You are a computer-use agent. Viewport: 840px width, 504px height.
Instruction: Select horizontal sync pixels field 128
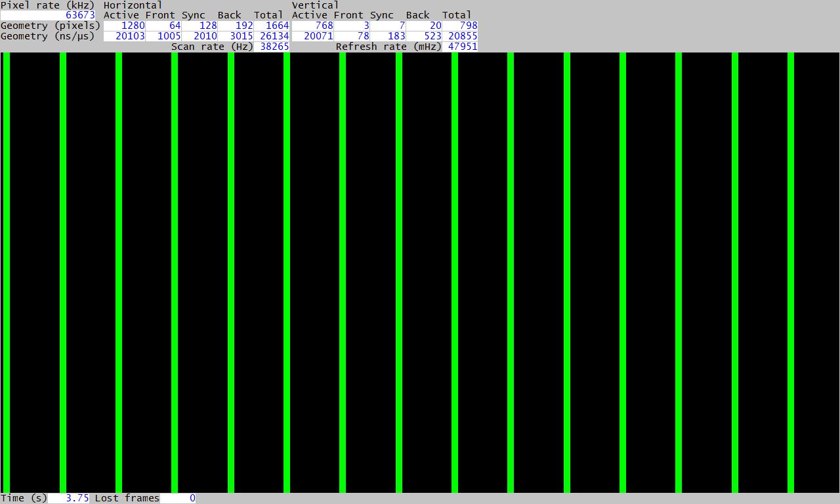[x=199, y=26]
